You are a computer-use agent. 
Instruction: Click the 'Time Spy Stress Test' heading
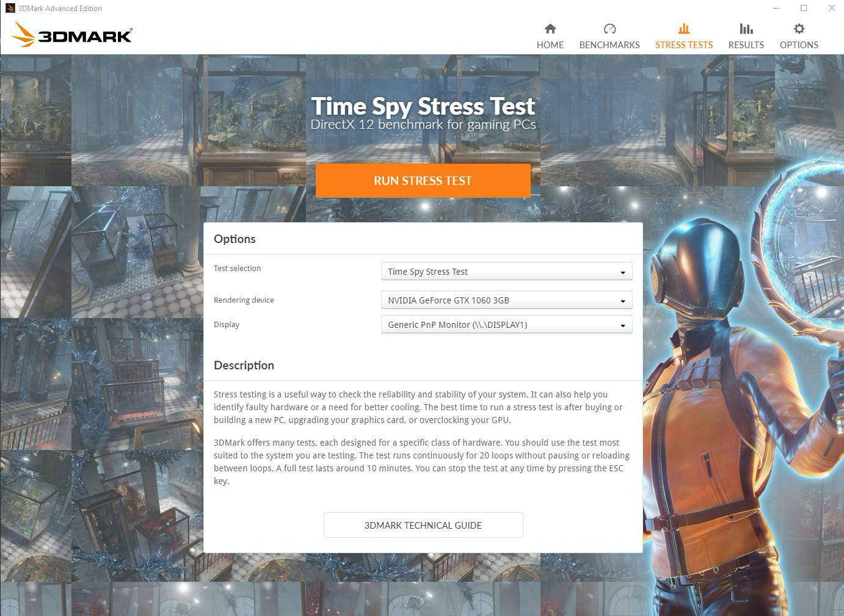(423, 106)
